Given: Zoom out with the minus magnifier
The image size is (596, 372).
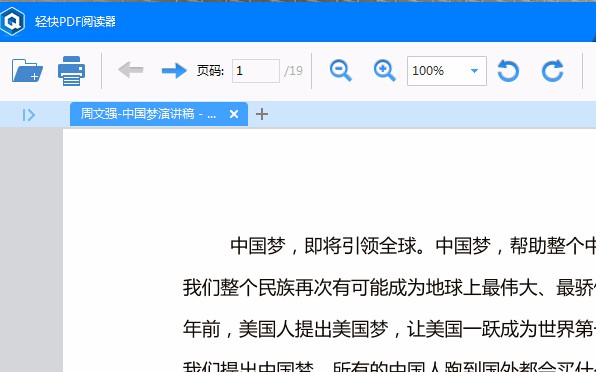Looking at the screenshot, I should click(341, 70).
